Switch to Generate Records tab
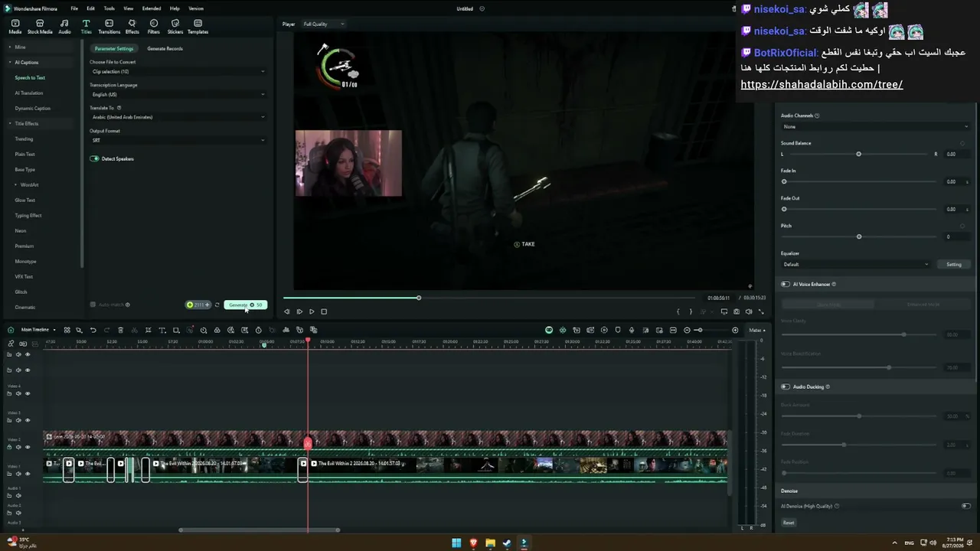Screen dimensions: 980x551 [x=165, y=48]
